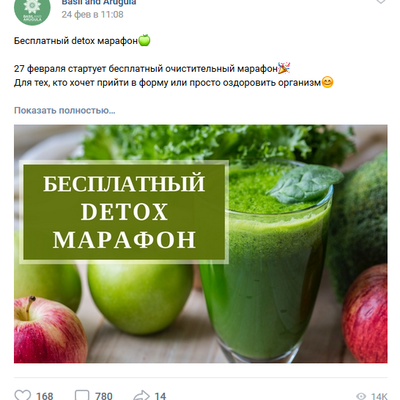Open the post timestamp 24 фев в 11:08

[x=92, y=15]
